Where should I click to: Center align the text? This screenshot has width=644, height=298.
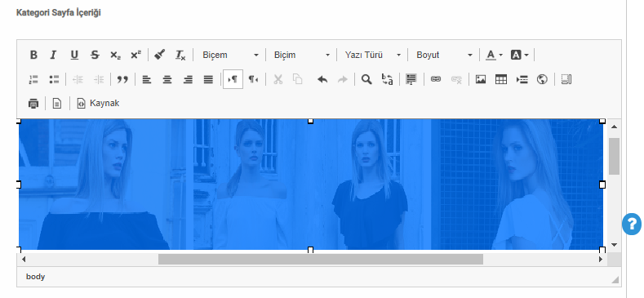[x=167, y=79]
